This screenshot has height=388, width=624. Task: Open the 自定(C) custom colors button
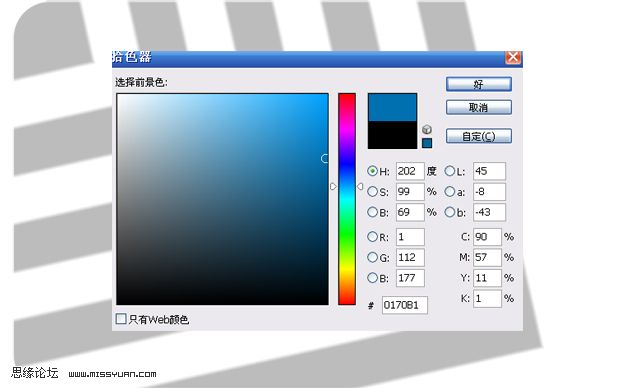click(x=479, y=136)
